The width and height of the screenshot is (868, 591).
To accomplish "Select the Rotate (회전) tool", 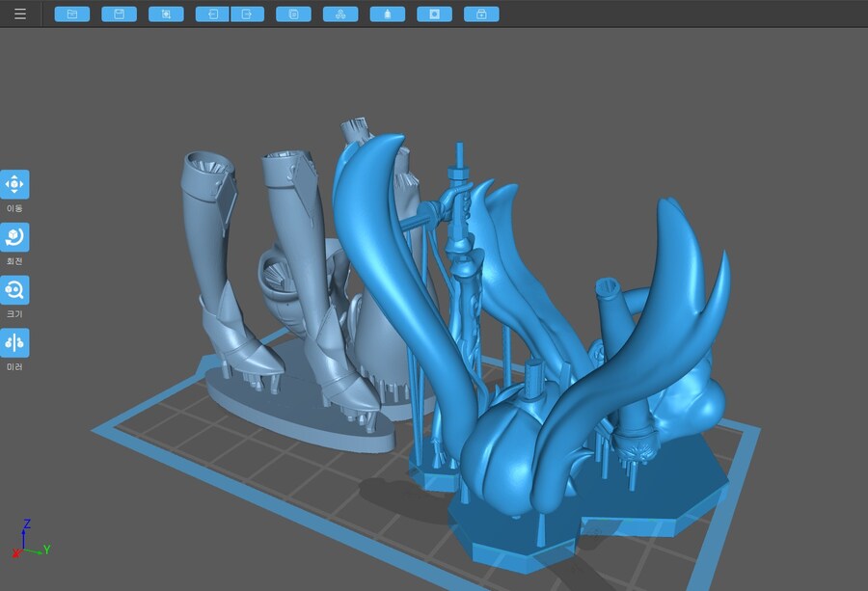I will click(x=14, y=237).
